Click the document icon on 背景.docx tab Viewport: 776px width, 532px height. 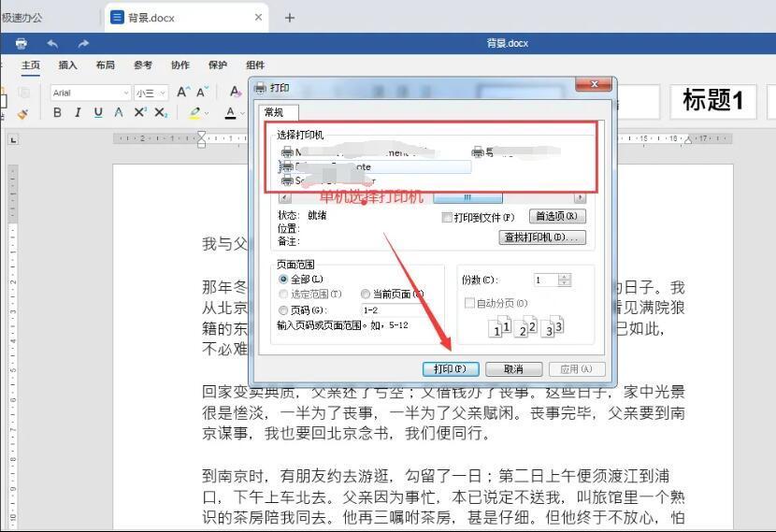pyautogui.click(x=117, y=18)
